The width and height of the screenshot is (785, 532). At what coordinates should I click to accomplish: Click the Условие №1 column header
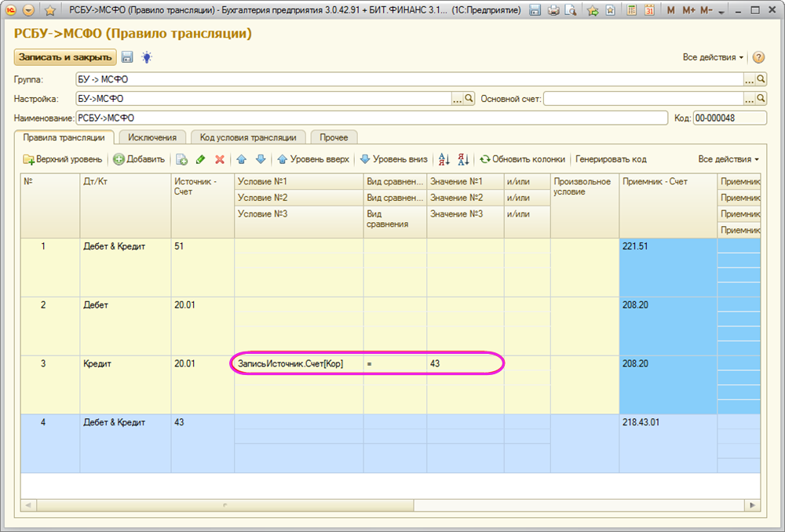[x=299, y=182]
